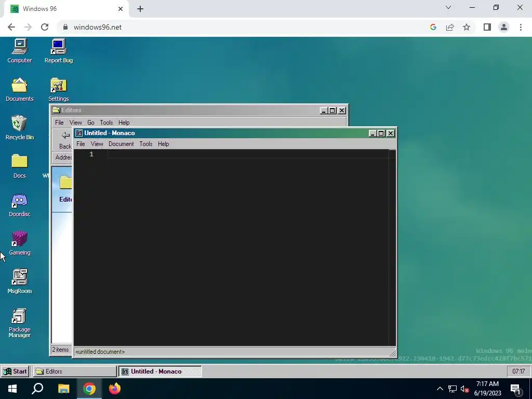Click the untitled document status bar text
Viewport: 532px width, 399px height.
click(100, 352)
